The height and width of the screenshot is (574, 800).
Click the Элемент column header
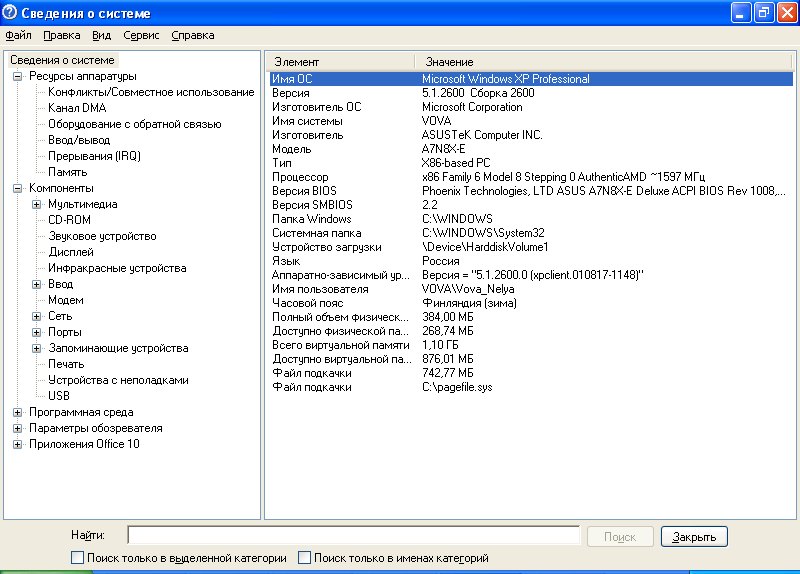340,62
